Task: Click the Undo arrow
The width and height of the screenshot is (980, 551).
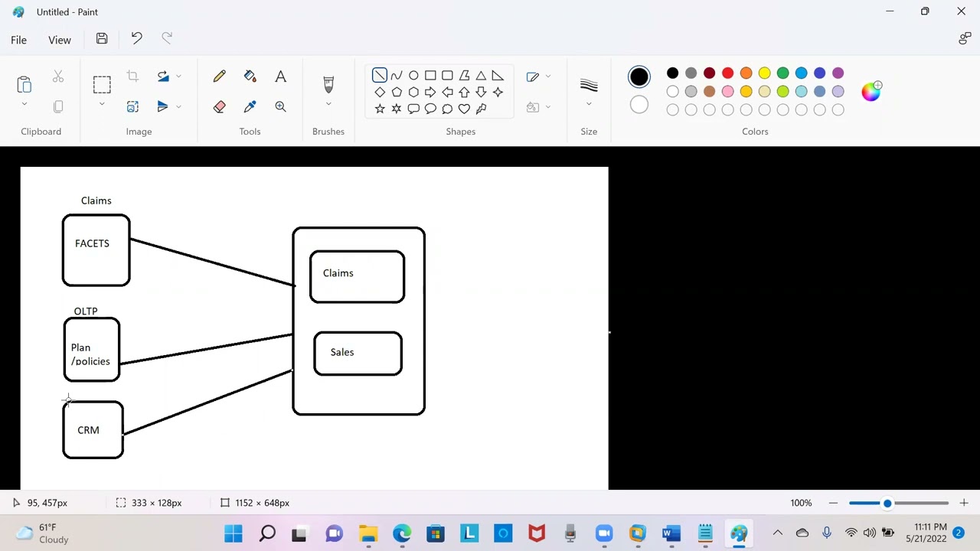Action: click(x=136, y=38)
